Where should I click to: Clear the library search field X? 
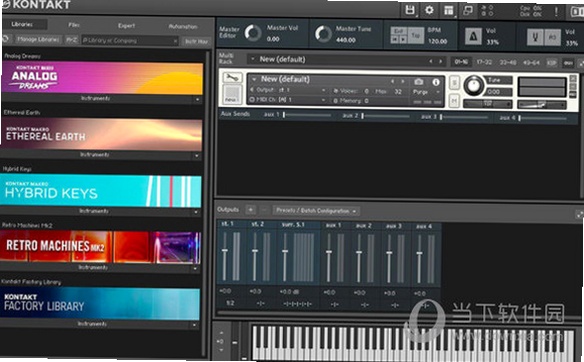coord(175,41)
